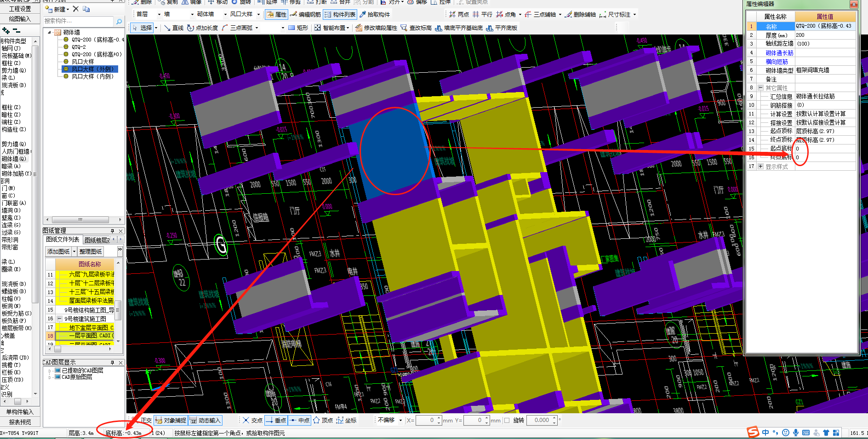Click 尺寸标注 dimension annotation tool
The image size is (868, 439).
click(x=615, y=14)
